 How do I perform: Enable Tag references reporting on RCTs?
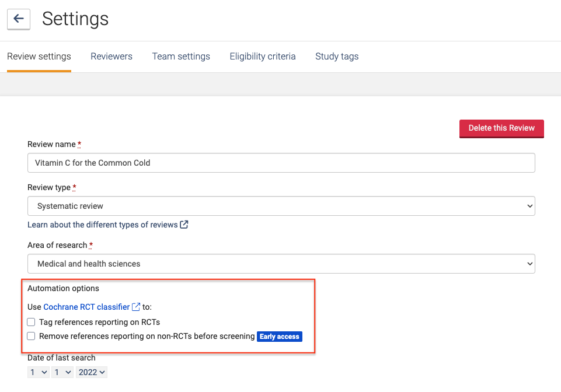click(32, 322)
